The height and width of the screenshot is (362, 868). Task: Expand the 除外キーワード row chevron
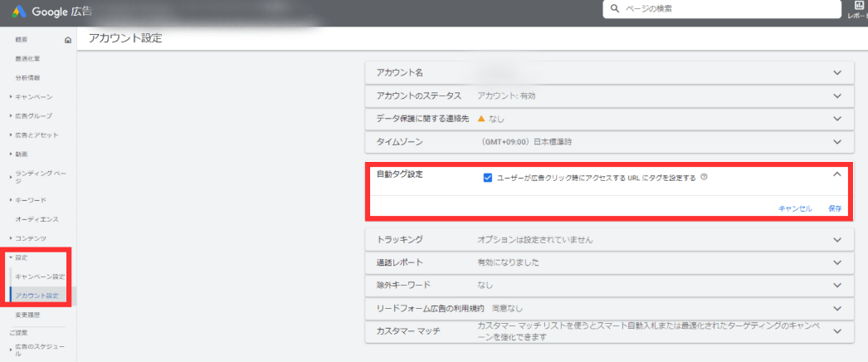click(x=837, y=285)
